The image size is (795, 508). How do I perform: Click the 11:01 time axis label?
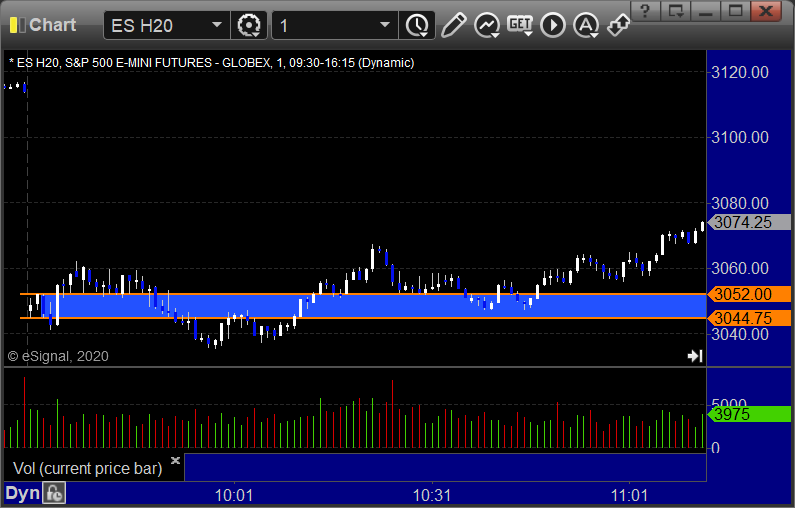(x=629, y=495)
